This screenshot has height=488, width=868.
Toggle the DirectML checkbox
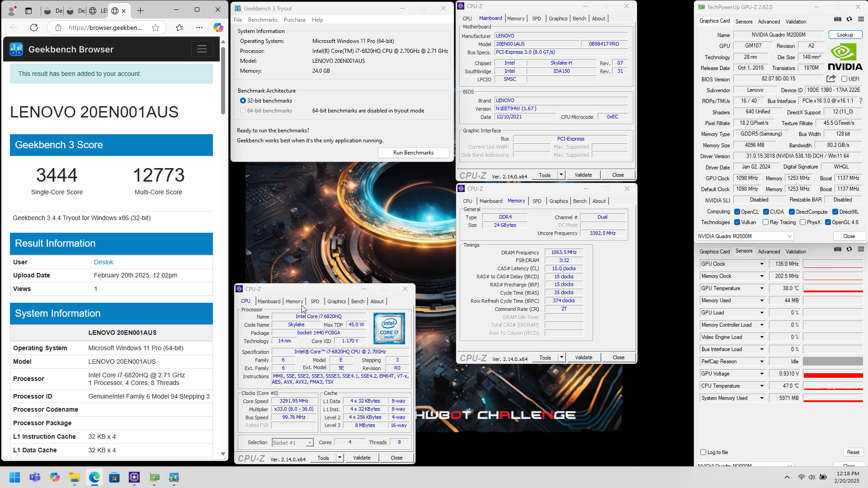click(x=835, y=212)
